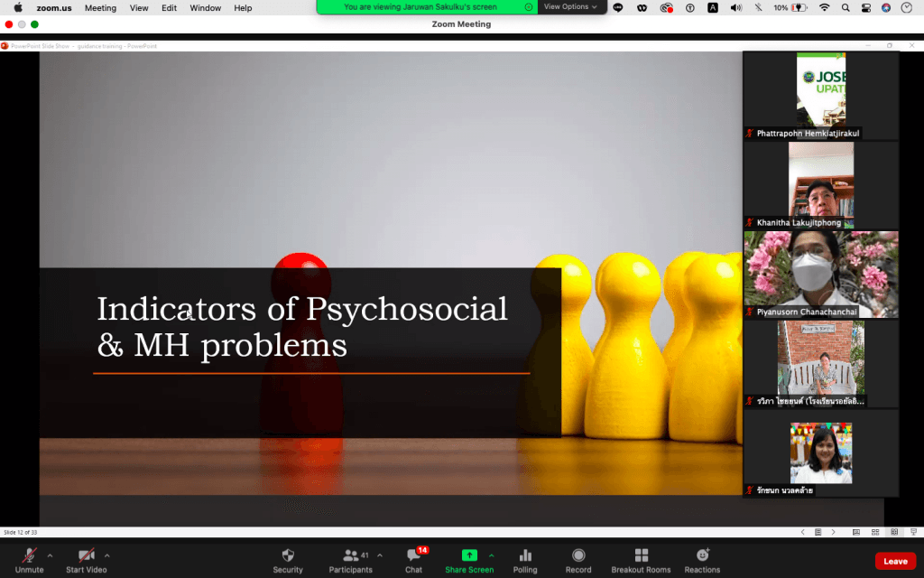Image resolution: width=924 pixels, height=578 pixels.
Task: Click the red Leave button
Action: 895,561
